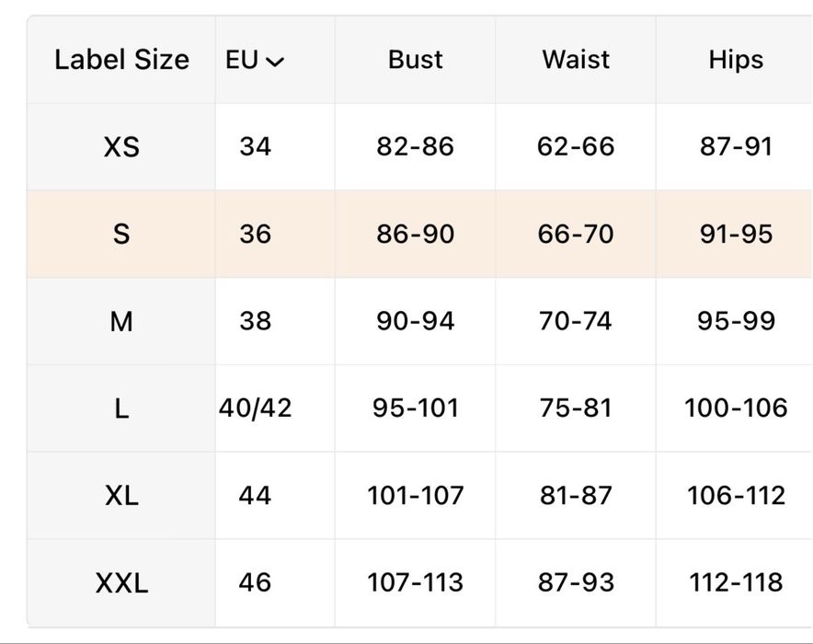Click the 101-107 bust measurement cell

pyautogui.click(x=416, y=496)
